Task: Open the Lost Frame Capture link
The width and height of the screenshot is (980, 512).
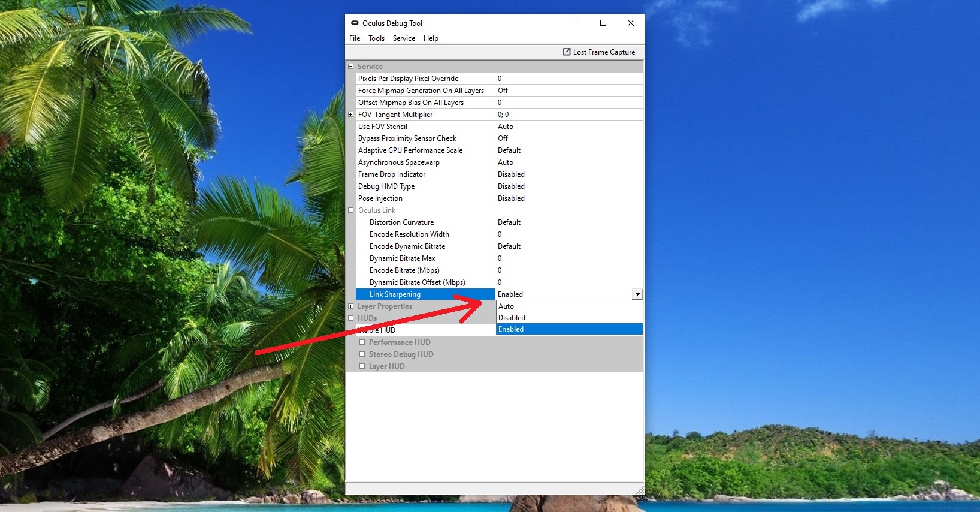Action: 599,52
